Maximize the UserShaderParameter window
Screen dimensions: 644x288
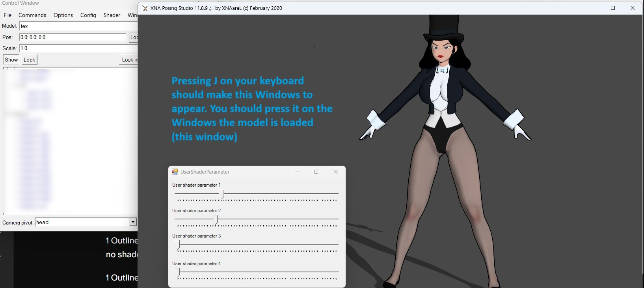(x=316, y=172)
